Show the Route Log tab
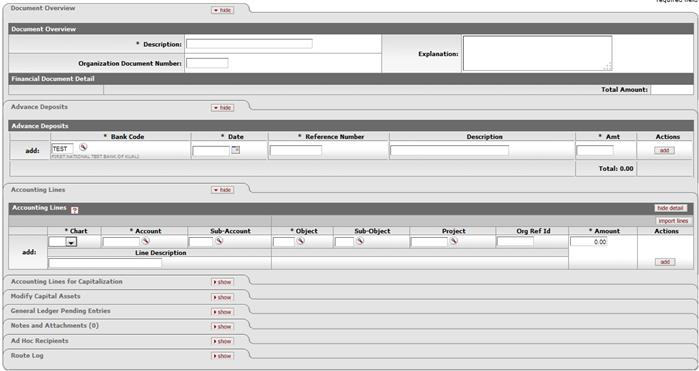This screenshot has height=371, width=699. click(222, 356)
